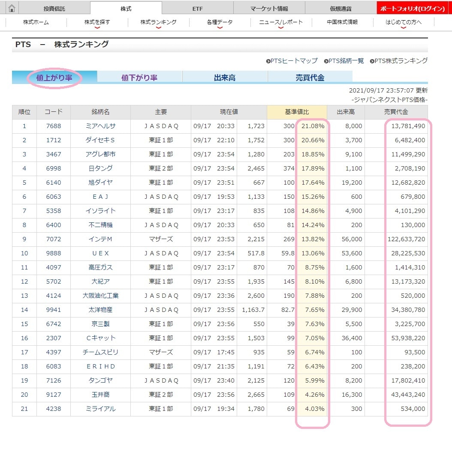Open stock EAJ
Image resolution: width=452 pixels, height=476 pixels.
(100, 197)
